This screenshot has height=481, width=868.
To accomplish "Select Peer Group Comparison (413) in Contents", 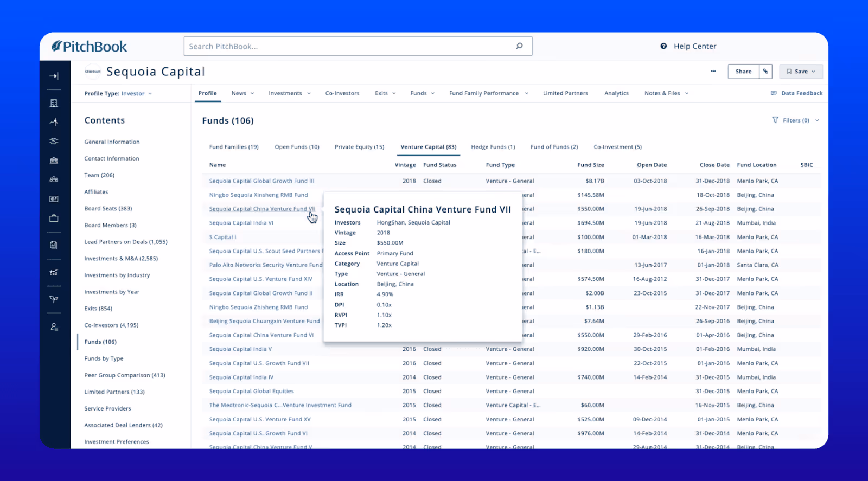I will click(x=125, y=375).
